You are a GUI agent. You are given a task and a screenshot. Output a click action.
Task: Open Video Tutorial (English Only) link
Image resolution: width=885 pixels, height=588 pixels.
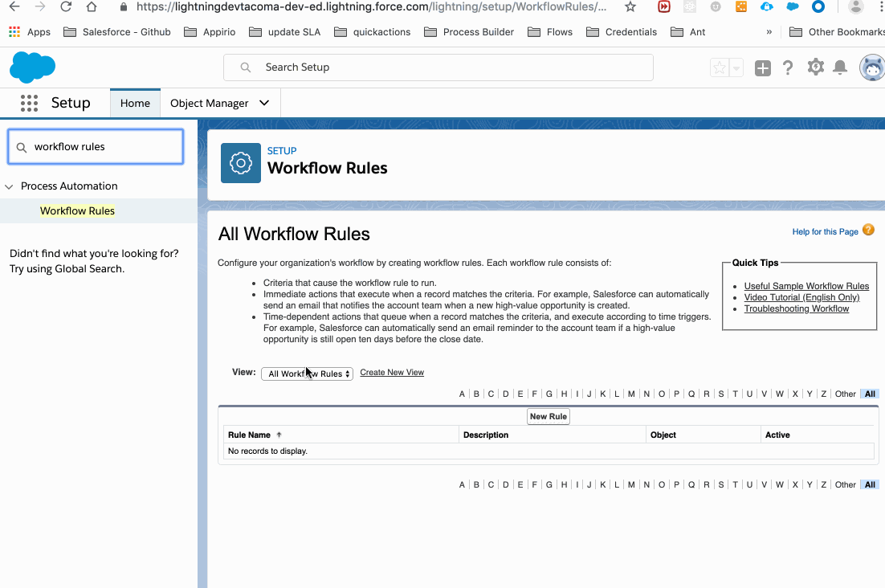coord(801,297)
